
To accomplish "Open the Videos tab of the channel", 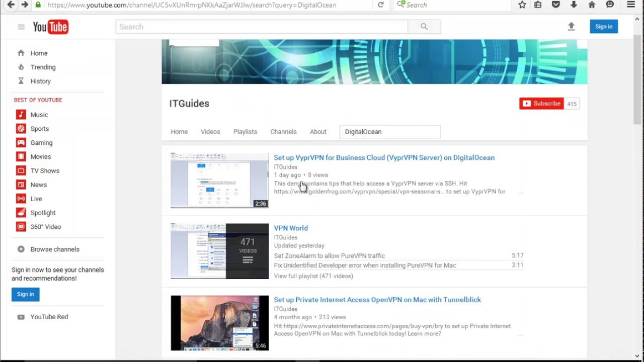I will coord(210,132).
